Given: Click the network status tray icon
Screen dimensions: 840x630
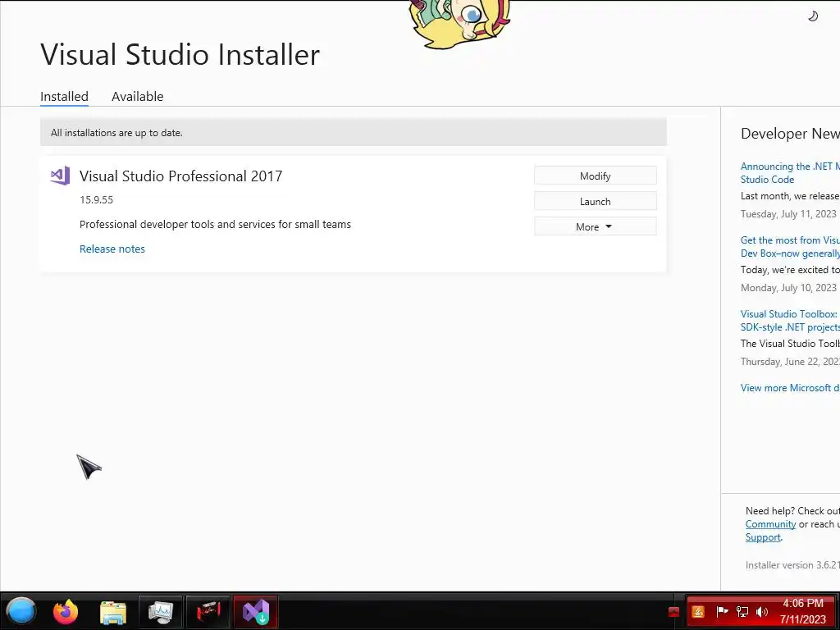Looking at the screenshot, I should pyautogui.click(x=742, y=611).
